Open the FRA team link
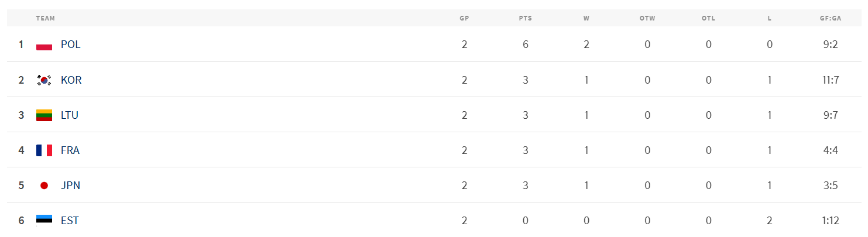868x237 pixels. click(x=70, y=150)
